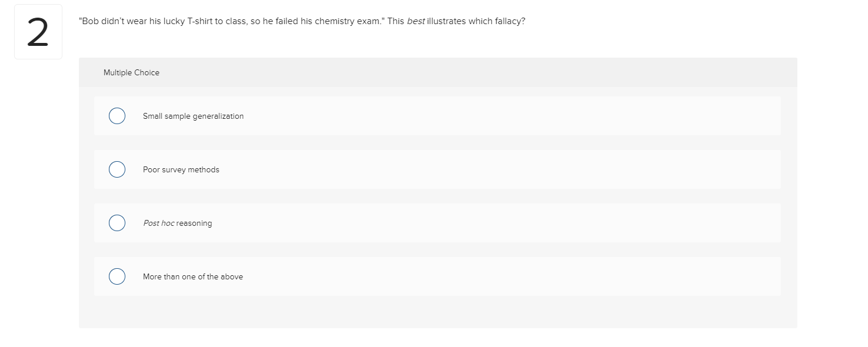
Task: Click the word "reasoning" in third answer
Action: 194,223
